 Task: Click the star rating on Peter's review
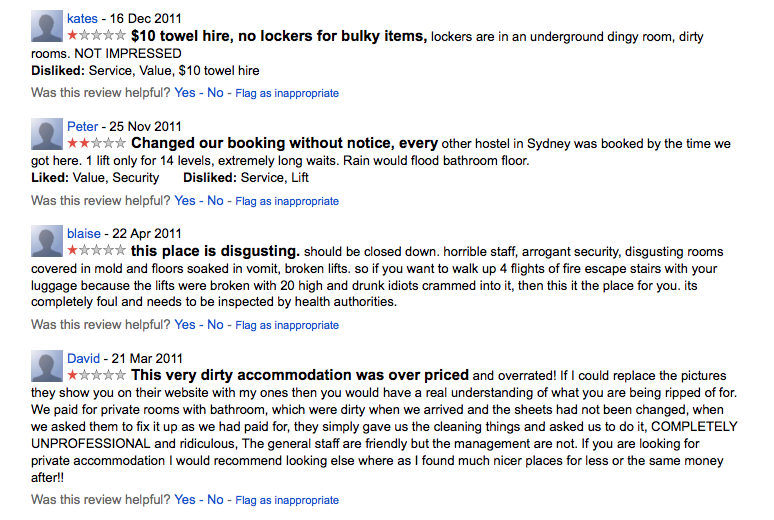click(x=96, y=143)
